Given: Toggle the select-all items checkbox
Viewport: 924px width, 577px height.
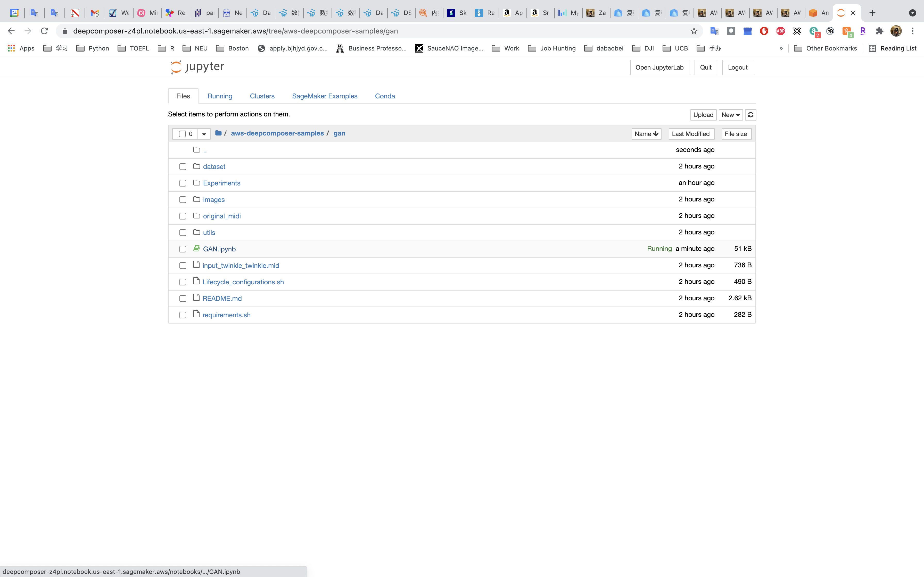Looking at the screenshot, I should tap(182, 134).
